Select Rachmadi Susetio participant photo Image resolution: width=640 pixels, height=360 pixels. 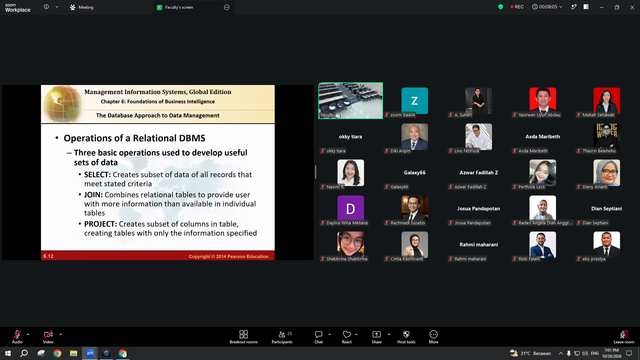coord(415,209)
